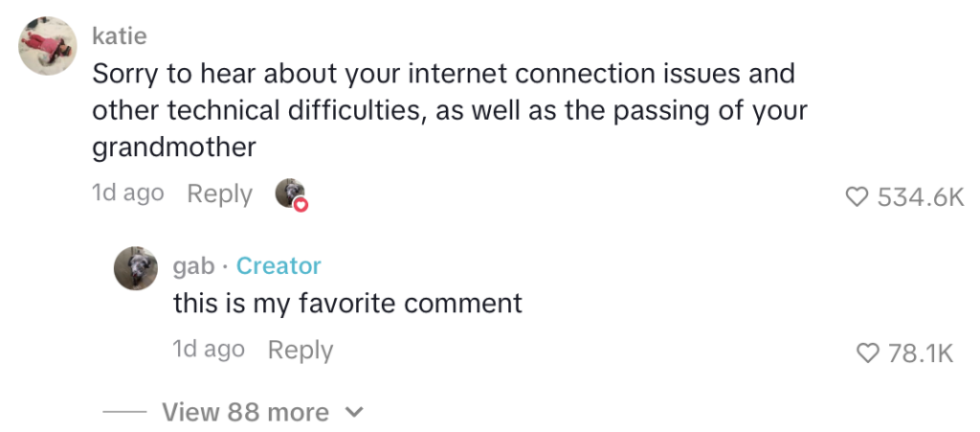The image size is (980, 432).
Task: Click the 1d ago timestamp under gab's reply
Action: coord(208,350)
